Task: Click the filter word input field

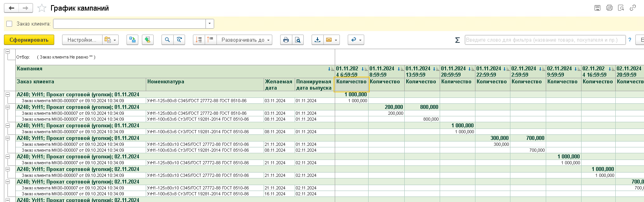Action: [x=545, y=40]
